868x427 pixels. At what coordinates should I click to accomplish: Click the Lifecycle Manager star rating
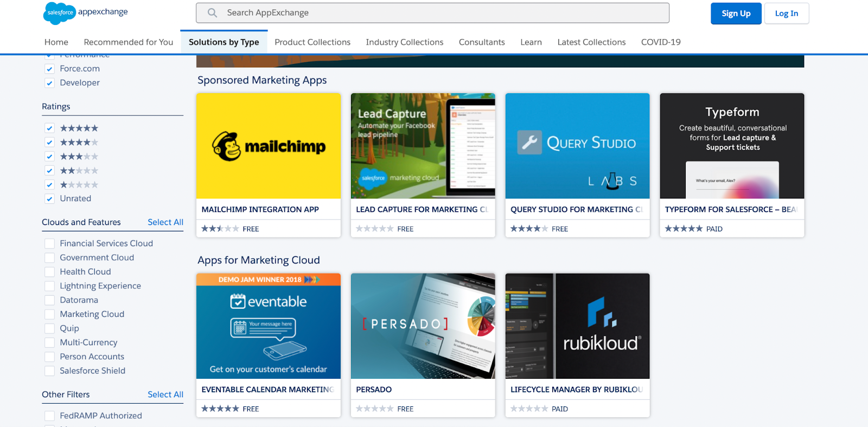[529, 409]
